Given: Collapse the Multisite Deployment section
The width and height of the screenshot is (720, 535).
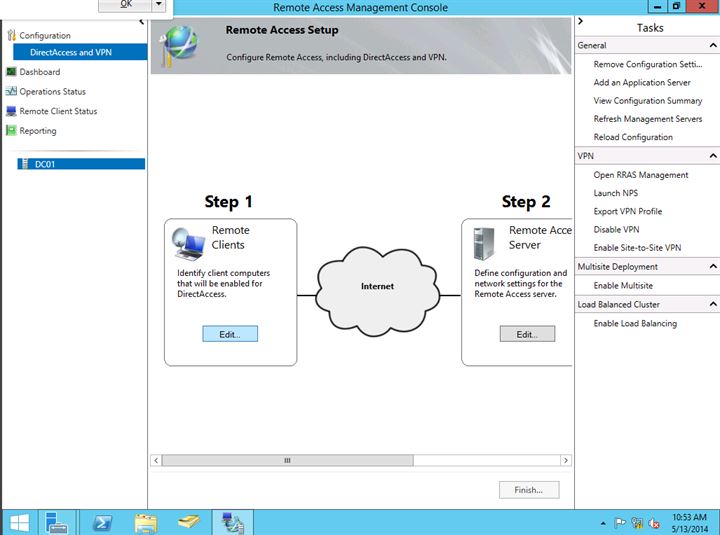Looking at the screenshot, I should [x=713, y=266].
